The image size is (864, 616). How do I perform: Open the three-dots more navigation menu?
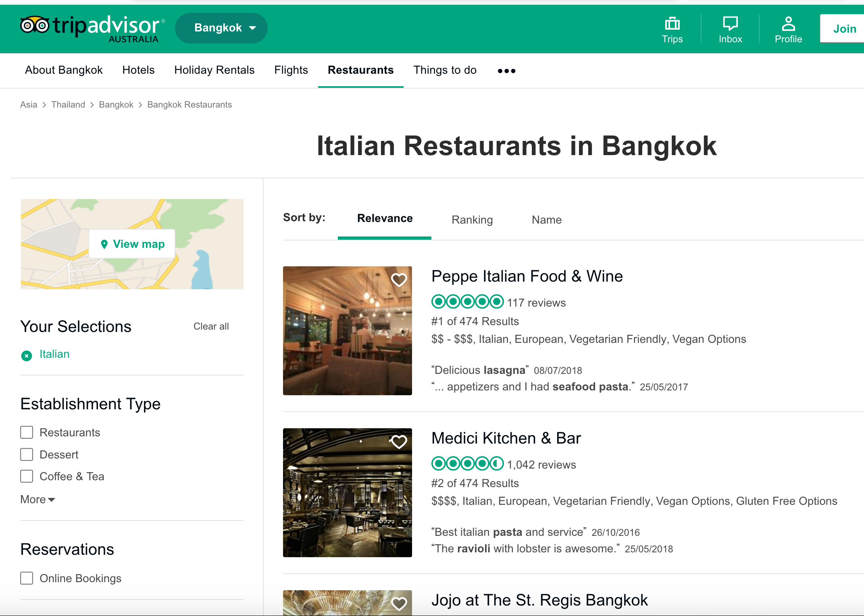click(x=506, y=71)
